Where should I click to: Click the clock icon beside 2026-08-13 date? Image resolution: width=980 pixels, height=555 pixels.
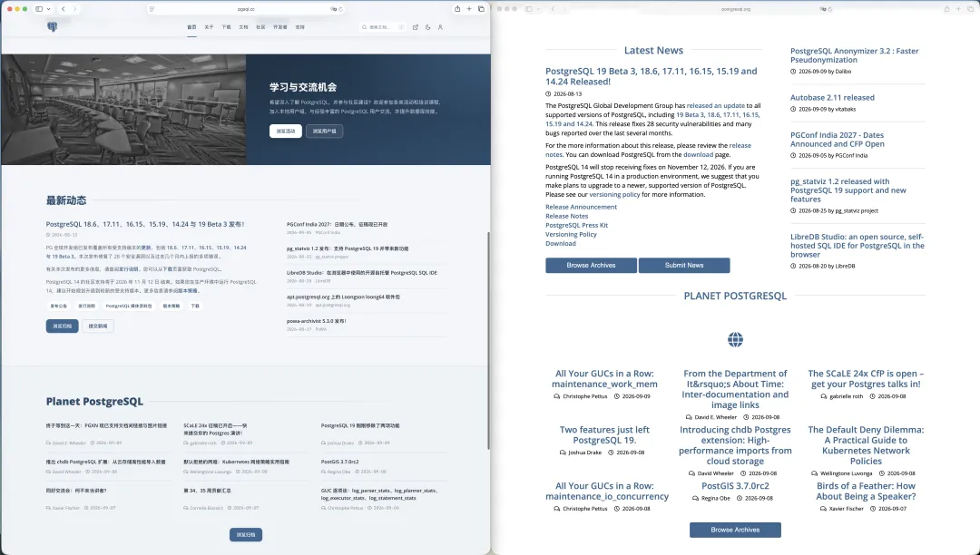click(x=548, y=94)
